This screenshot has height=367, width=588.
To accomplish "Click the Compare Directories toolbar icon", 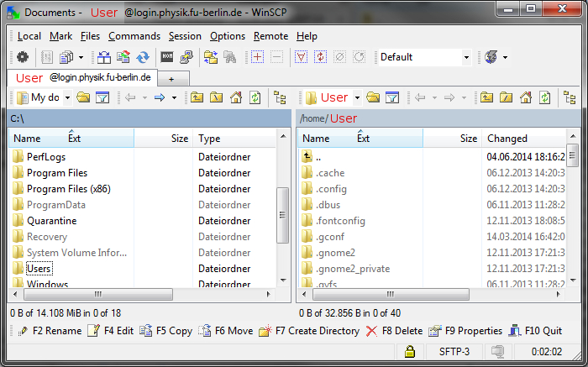I will (x=104, y=57).
